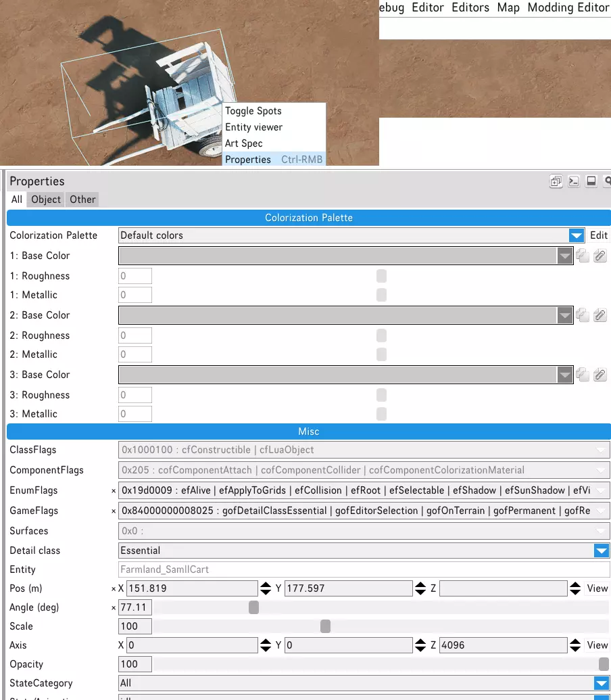
Task: Open the console icon in Properties header
Action: (x=574, y=181)
